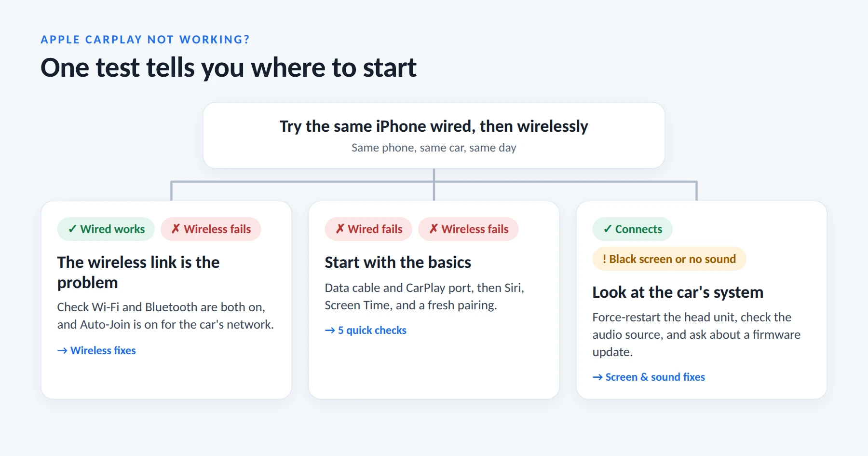Screen dimensions: 868x456
Task: Click the paragraph about Wi-Fi and Bluetooth Auto-Join
Action: pos(165,316)
